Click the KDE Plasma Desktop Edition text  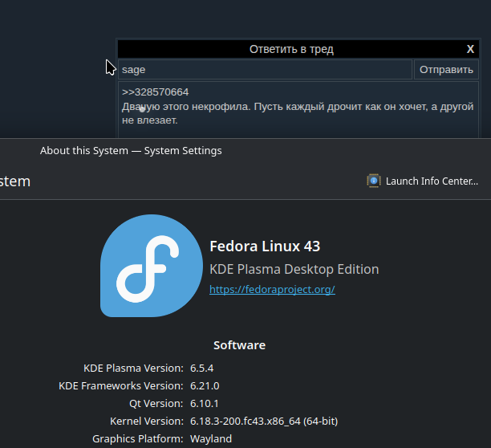coord(294,269)
